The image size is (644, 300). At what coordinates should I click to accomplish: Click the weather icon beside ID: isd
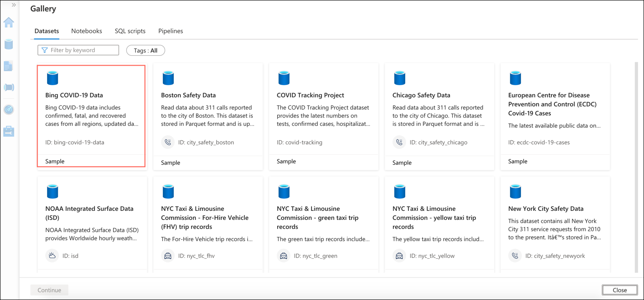pyautogui.click(x=52, y=256)
